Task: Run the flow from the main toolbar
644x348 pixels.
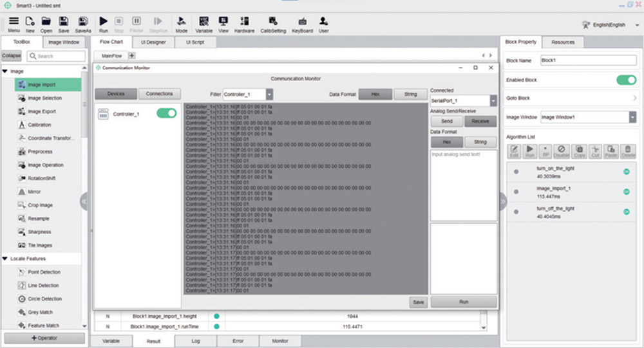Action: point(104,24)
